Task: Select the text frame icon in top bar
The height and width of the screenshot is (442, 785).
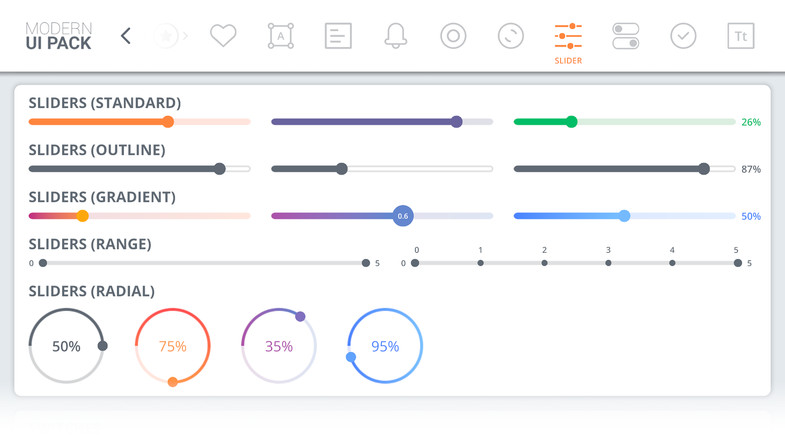Action: tap(280, 36)
